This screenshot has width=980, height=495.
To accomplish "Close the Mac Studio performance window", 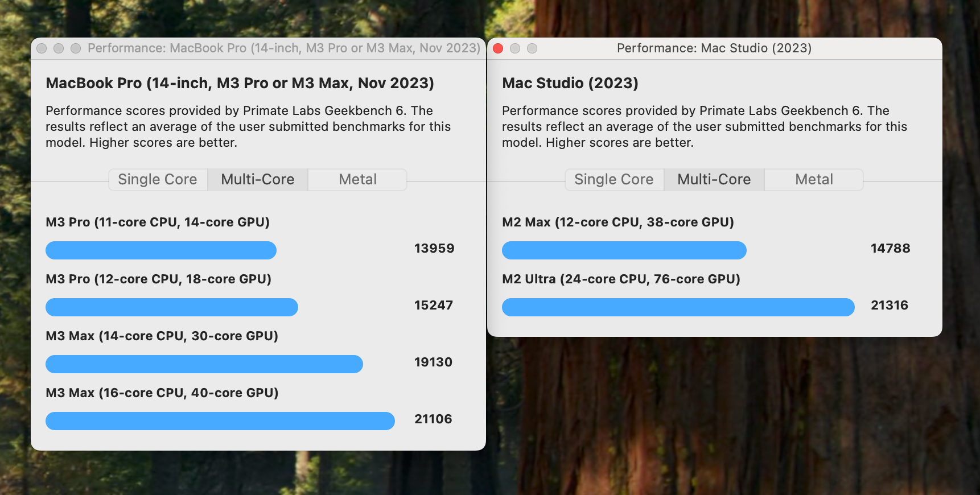I will pyautogui.click(x=498, y=48).
